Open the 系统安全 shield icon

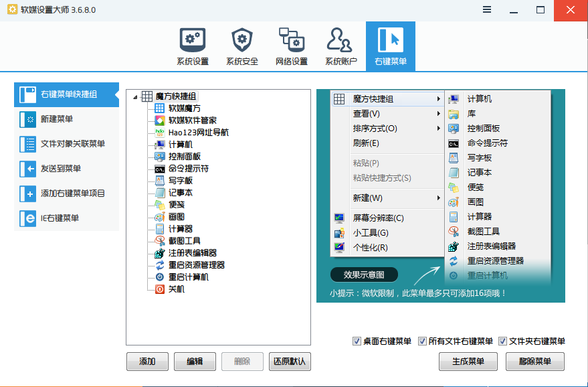[x=242, y=40]
